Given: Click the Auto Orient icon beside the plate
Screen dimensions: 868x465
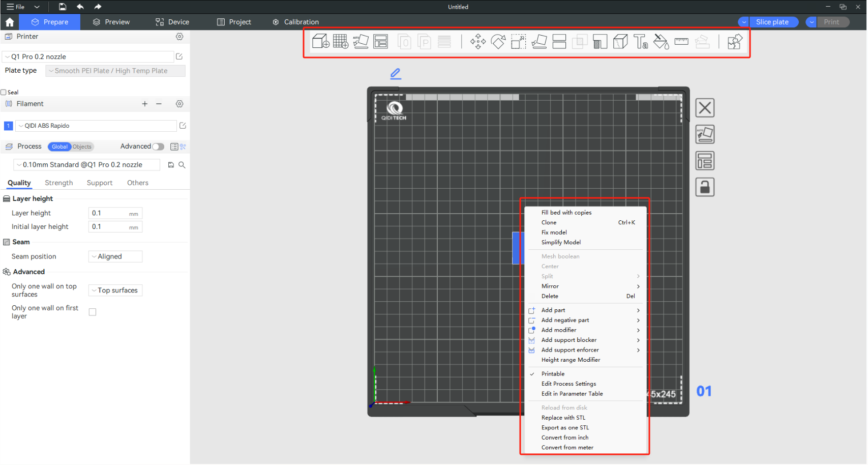Looking at the screenshot, I should pos(705,134).
